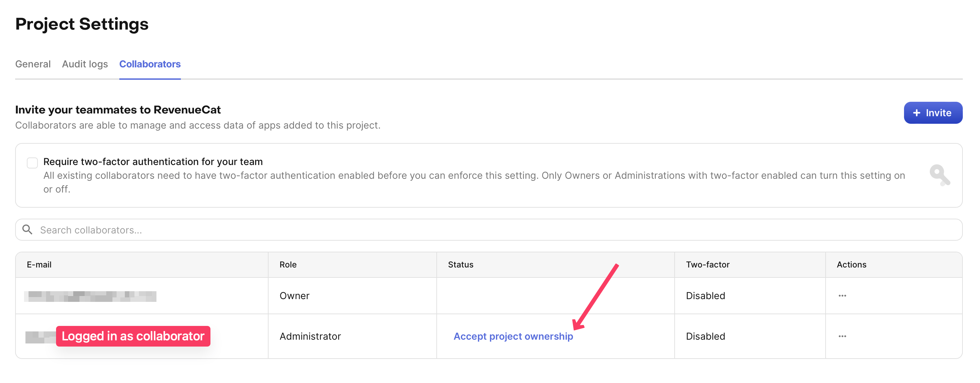The height and width of the screenshot is (383, 980).
Task: Open the Audit logs tab
Action: pos(85,64)
